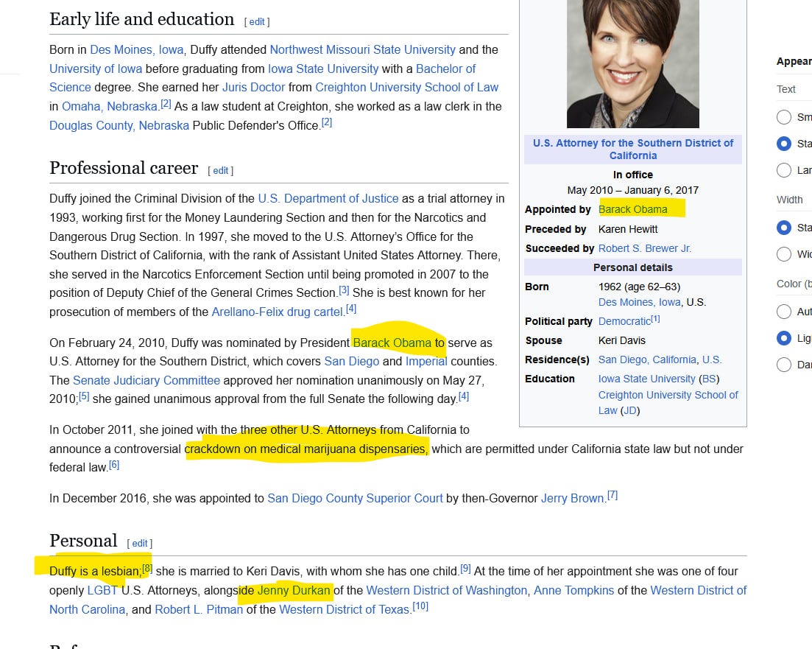Follow the Bachelor of Science link
Screen dimensions: 812x649
(x=445, y=69)
